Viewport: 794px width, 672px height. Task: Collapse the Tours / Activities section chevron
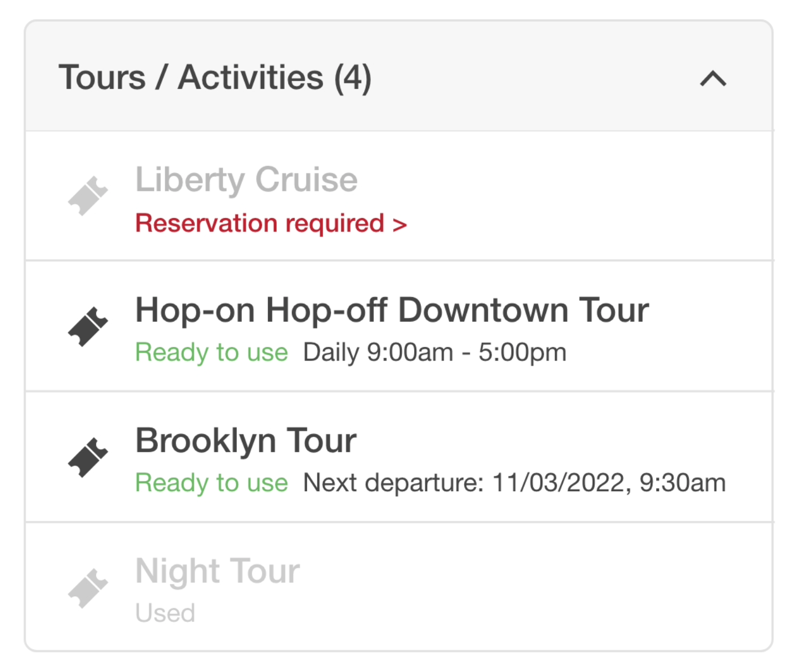click(713, 78)
